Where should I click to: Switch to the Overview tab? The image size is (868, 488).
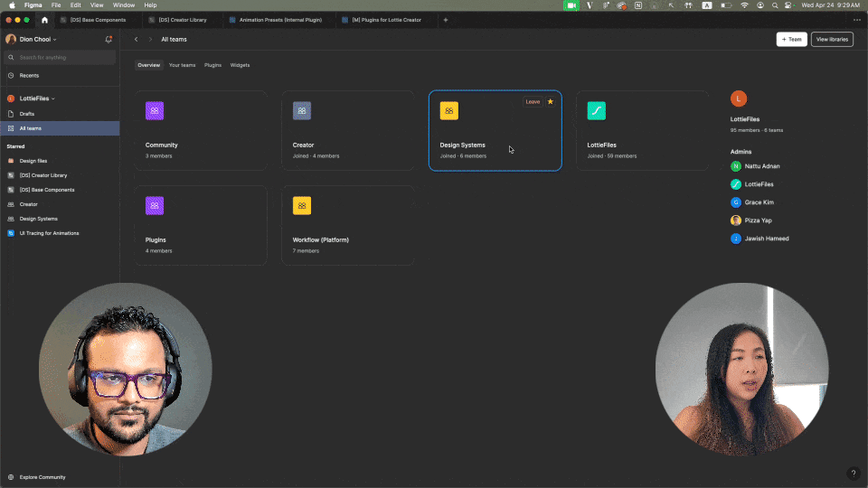pos(149,65)
